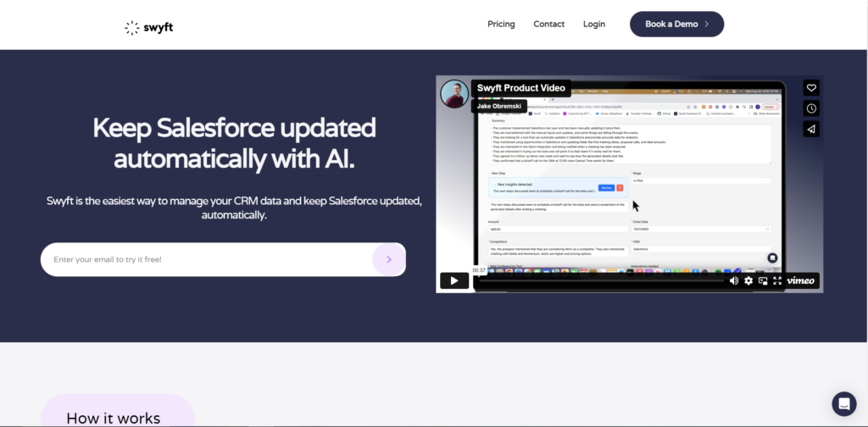Go to the Contact page
Viewport: 868px width, 427px height.
coord(548,24)
